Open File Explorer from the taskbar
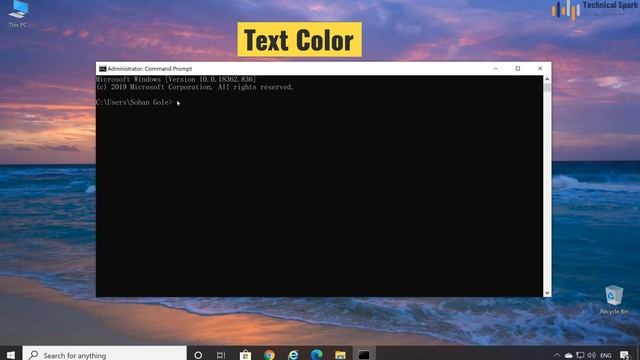The image size is (640, 360). pyautogui.click(x=340, y=355)
